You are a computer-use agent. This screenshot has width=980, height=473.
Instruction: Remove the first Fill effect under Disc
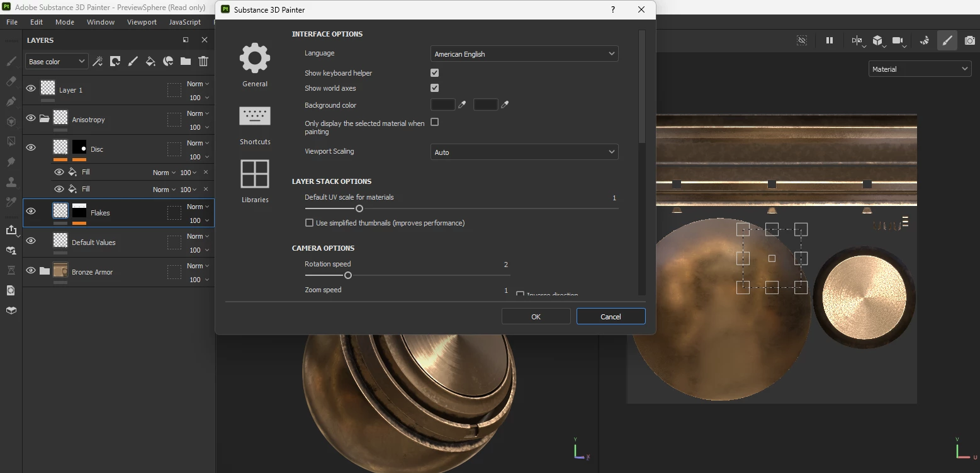pos(206,172)
